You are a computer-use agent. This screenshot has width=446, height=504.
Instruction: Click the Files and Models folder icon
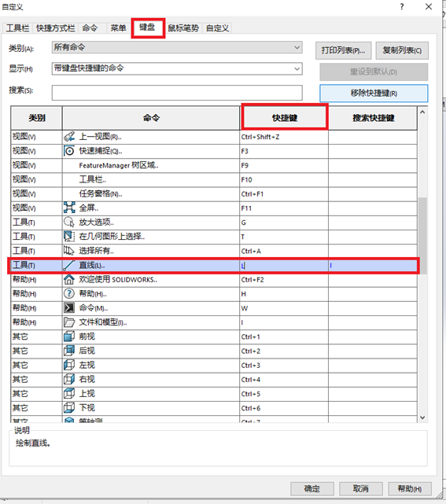69,322
